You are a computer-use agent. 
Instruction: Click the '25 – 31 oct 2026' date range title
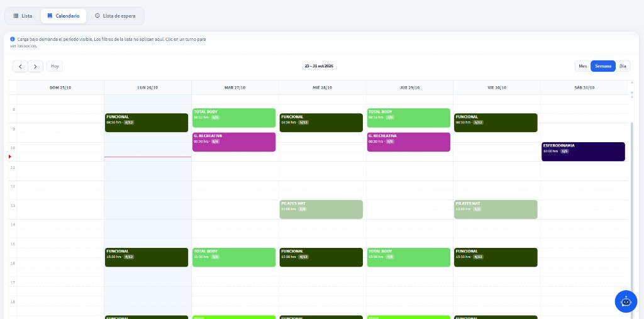click(x=319, y=66)
